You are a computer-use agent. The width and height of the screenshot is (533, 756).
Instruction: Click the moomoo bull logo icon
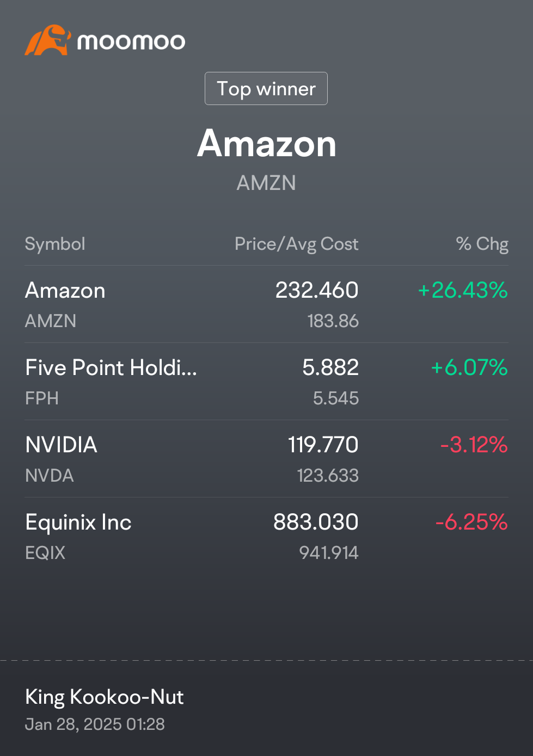(48, 40)
